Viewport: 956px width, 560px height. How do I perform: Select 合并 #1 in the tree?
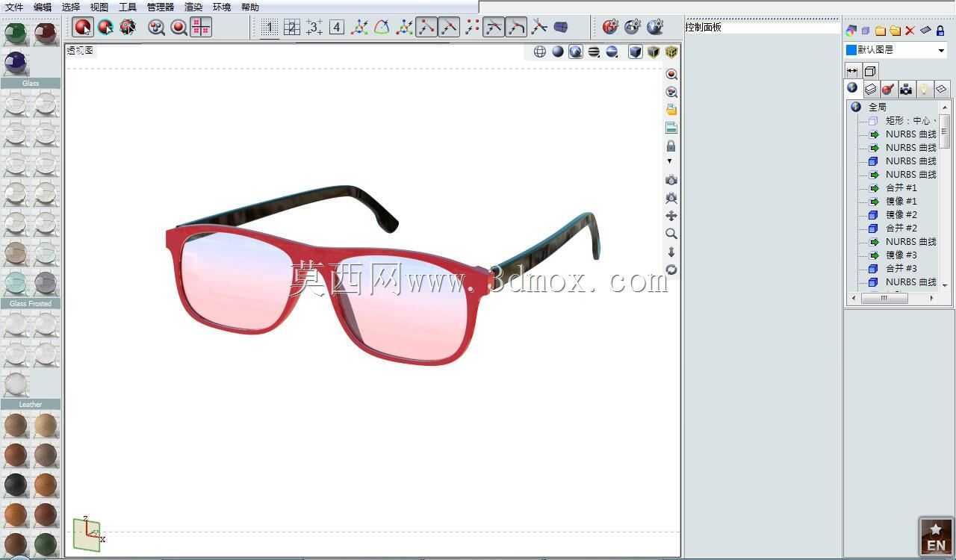tap(901, 187)
